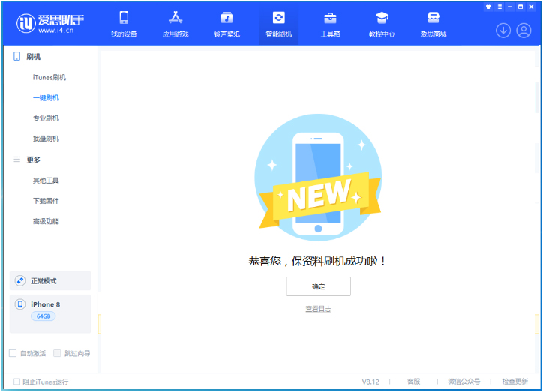Viewport: 543px width, 392px height.
Task: Click the 更多 hamburger icon in sidebar
Action: point(16,160)
